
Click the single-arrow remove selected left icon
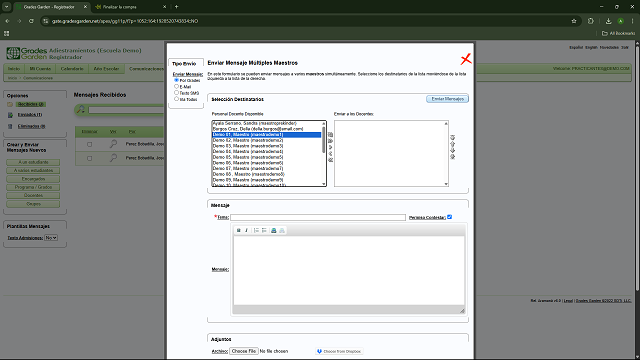[331, 153]
